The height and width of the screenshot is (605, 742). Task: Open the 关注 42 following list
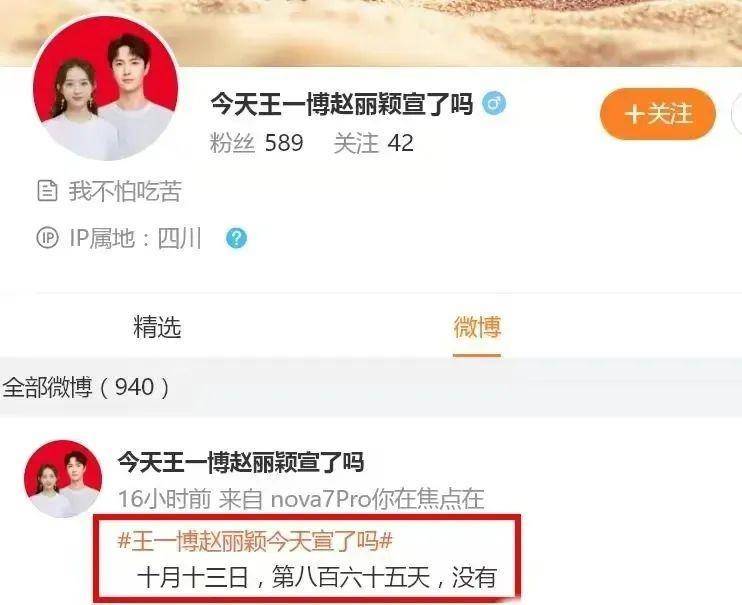pyautogui.click(x=374, y=143)
